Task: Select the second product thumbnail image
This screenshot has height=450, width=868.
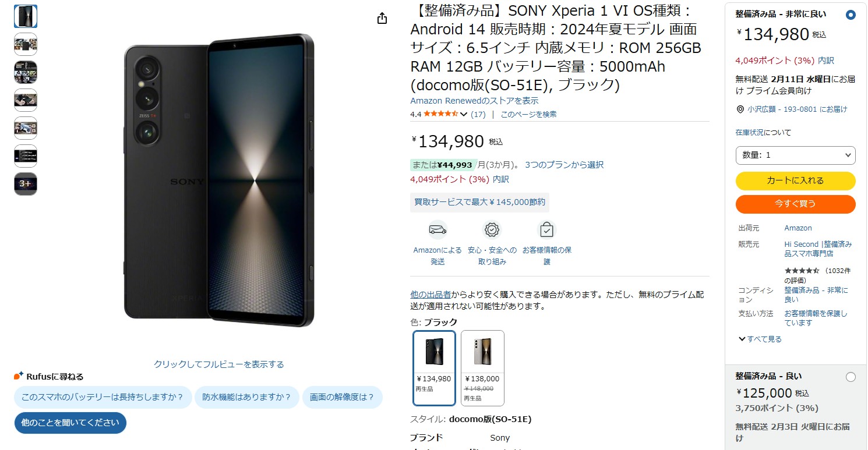Action: coord(26,44)
